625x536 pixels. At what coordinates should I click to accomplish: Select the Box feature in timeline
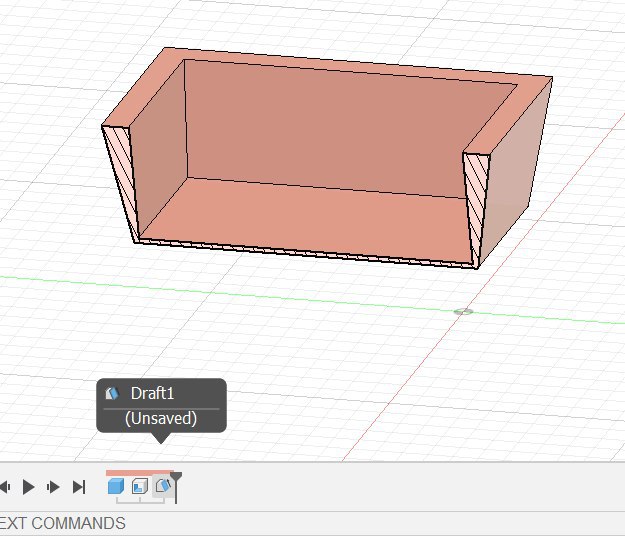(116, 487)
